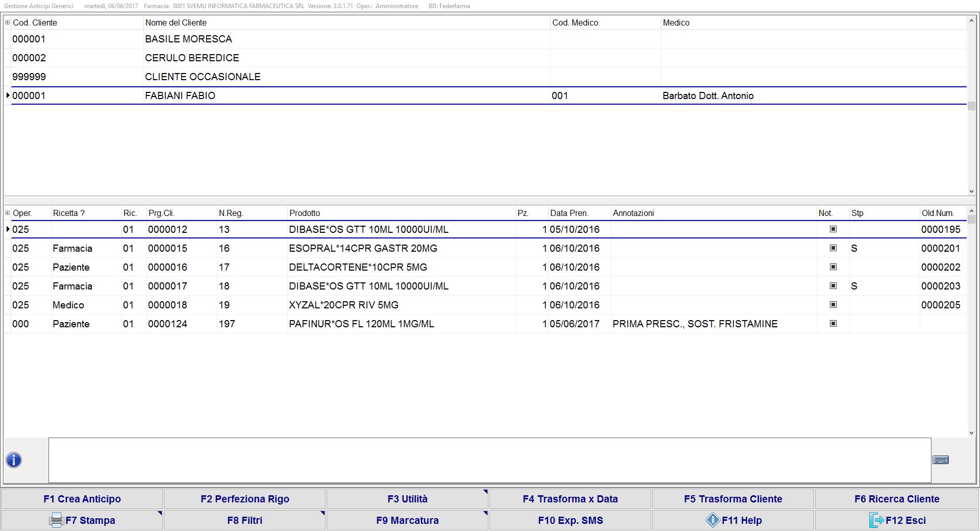The image size is (980, 531).
Task: Select the CERULO BEREDICE client row
Action: 192,58
